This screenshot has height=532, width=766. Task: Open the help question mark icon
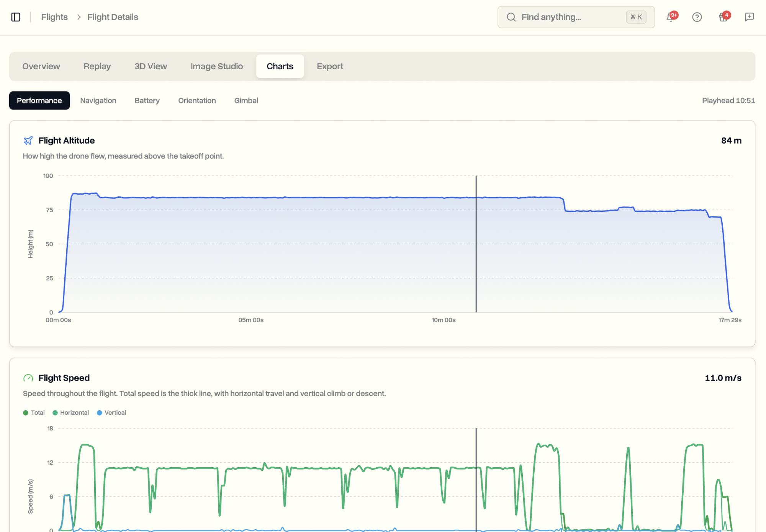[697, 17]
